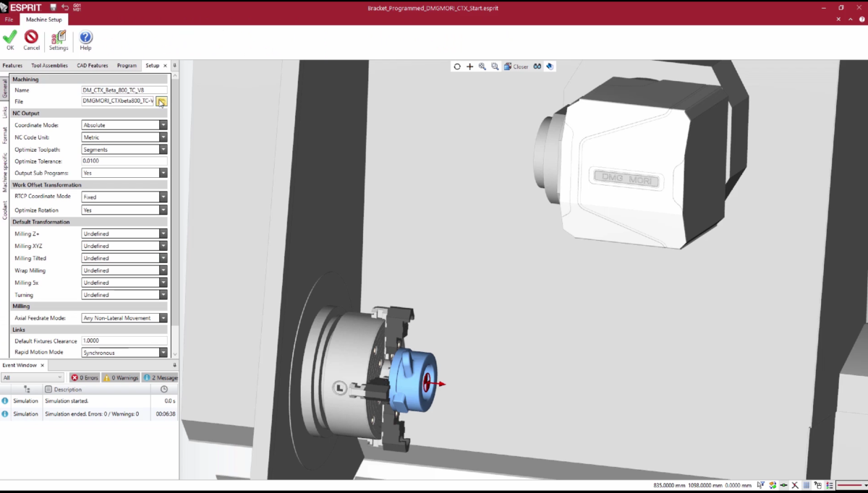Click the G01 M01 title bar icon
The image size is (868, 493).
click(77, 7)
